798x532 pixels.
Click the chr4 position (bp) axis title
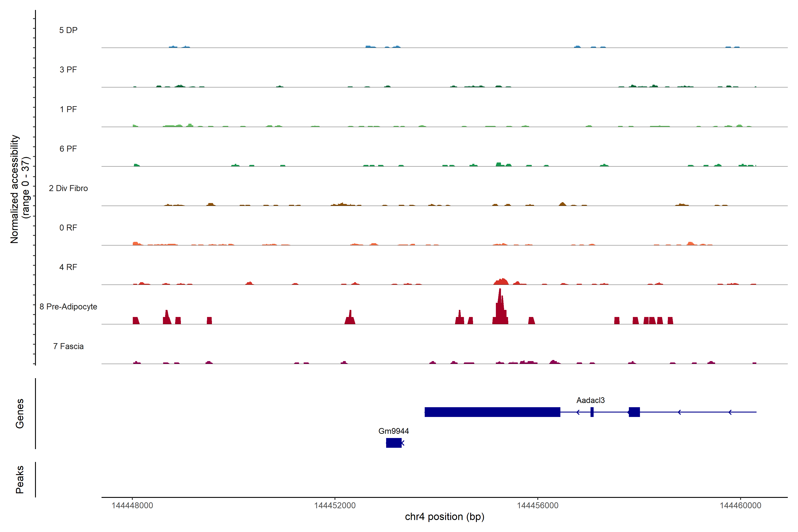[x=444, y=517]
